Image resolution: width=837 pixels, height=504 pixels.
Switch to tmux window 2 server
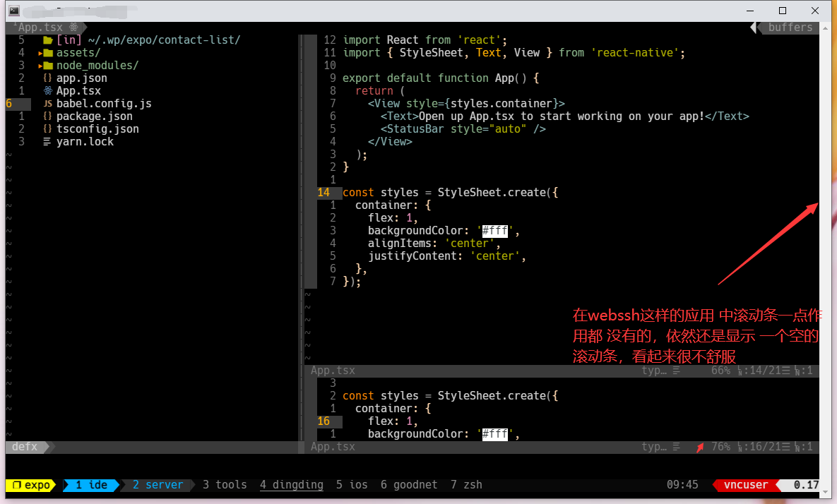click(158, 485)
